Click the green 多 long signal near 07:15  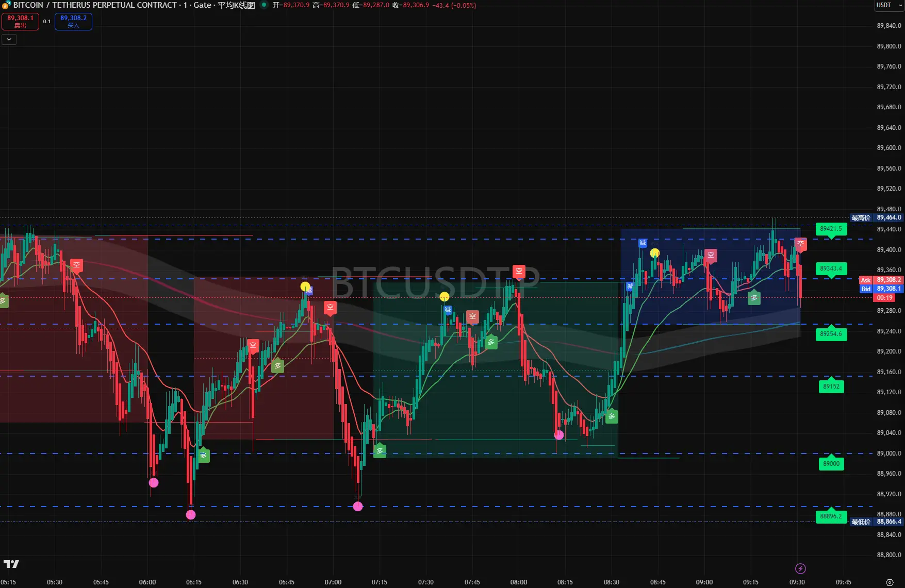click(x=380, y=450)
